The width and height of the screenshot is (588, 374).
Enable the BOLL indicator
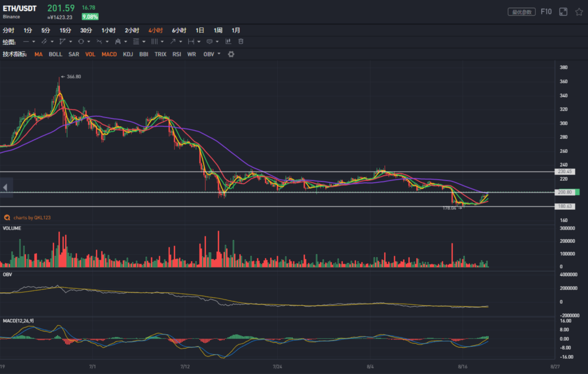(56, 54)
